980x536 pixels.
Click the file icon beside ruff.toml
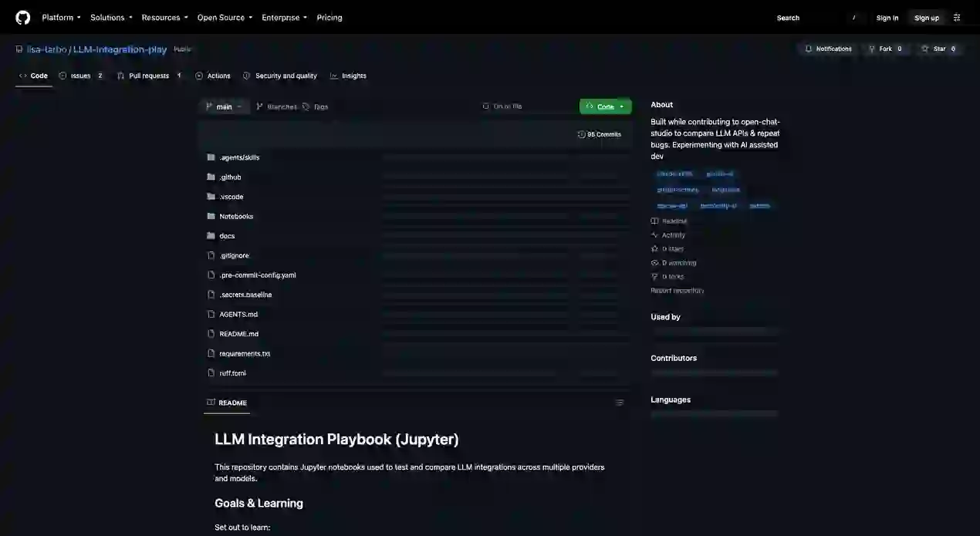click(x=211, y=373)
